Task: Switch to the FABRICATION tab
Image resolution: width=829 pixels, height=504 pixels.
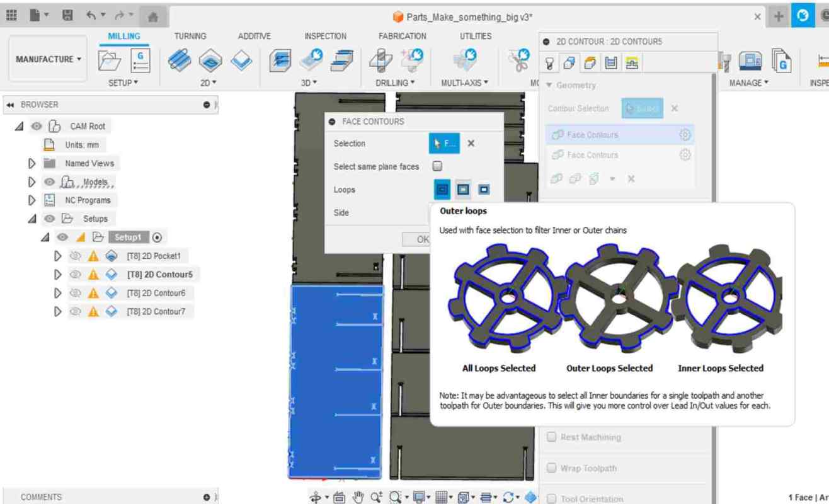Action: (x=403, y=37)
